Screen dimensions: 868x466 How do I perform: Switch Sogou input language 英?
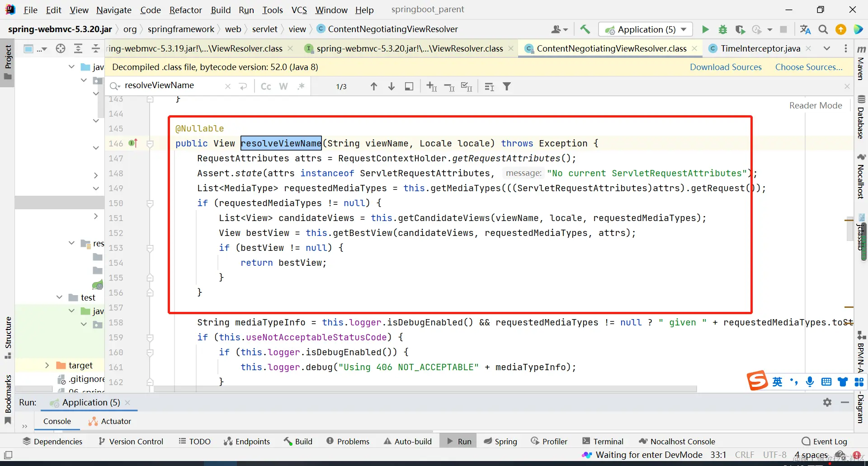click(x=777, y=382)
